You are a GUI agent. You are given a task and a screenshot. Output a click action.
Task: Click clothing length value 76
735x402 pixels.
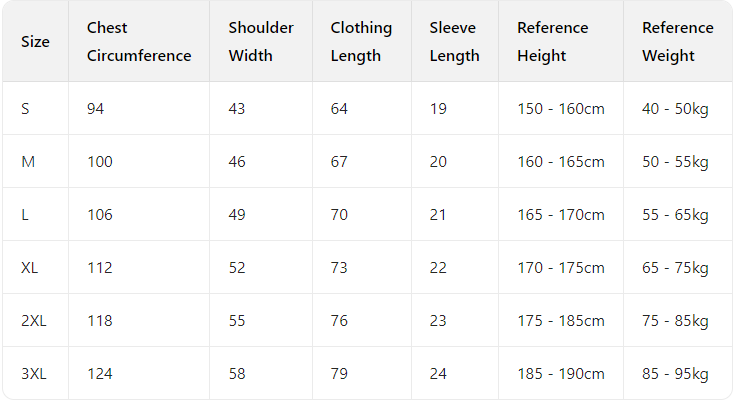[339, 320]
